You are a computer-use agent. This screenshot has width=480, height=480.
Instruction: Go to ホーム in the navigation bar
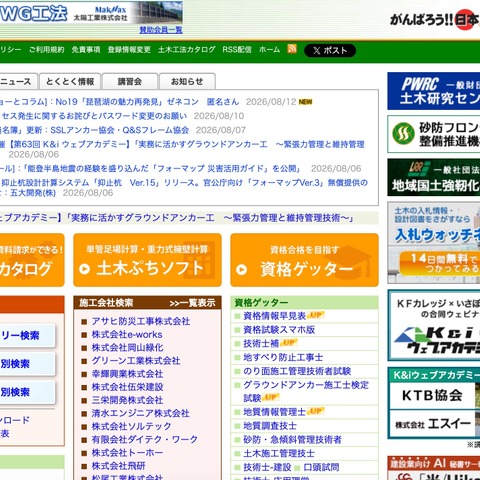coord(269,50)
